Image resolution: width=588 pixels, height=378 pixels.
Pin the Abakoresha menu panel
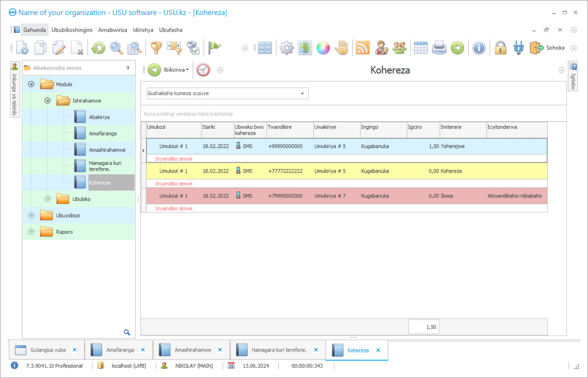(128, 68)
